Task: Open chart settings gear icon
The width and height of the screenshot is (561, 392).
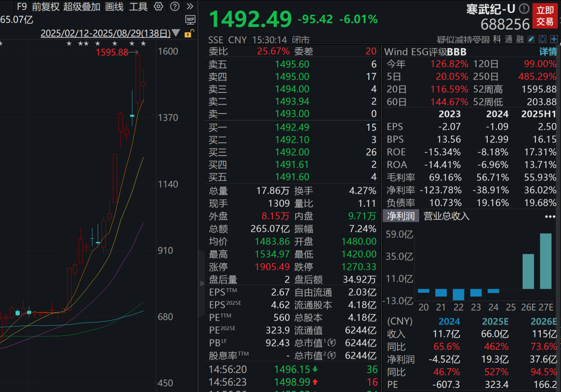Action: coord(158,6)
